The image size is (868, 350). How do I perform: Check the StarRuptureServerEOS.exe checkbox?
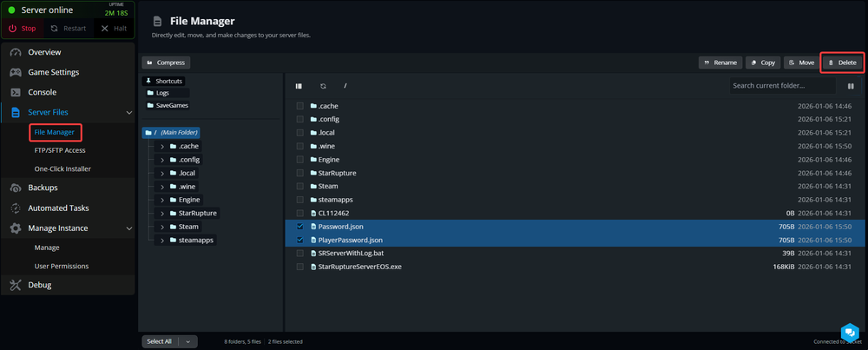point(300,267)
